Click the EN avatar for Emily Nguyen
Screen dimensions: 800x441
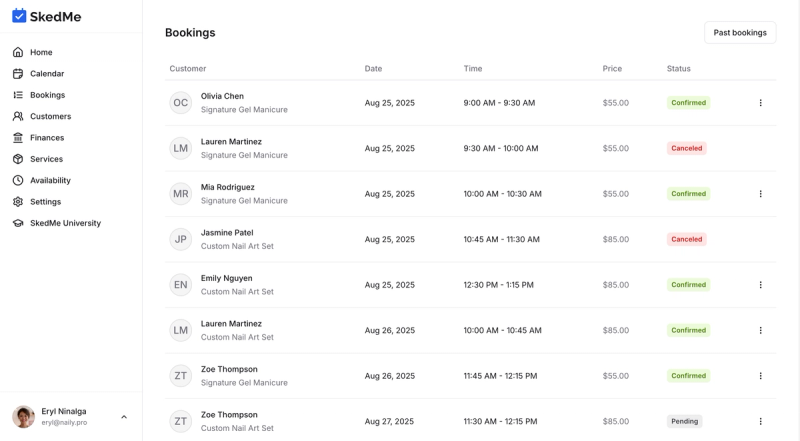pos(181,285)
